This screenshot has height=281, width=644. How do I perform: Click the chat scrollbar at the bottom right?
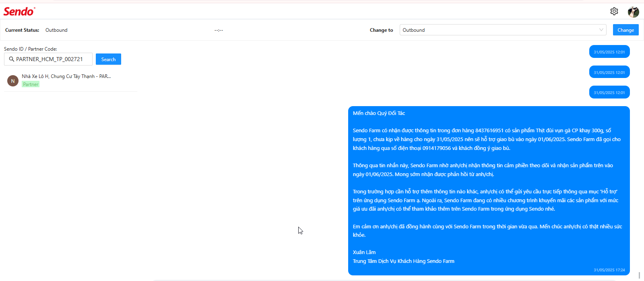(639, 275)
